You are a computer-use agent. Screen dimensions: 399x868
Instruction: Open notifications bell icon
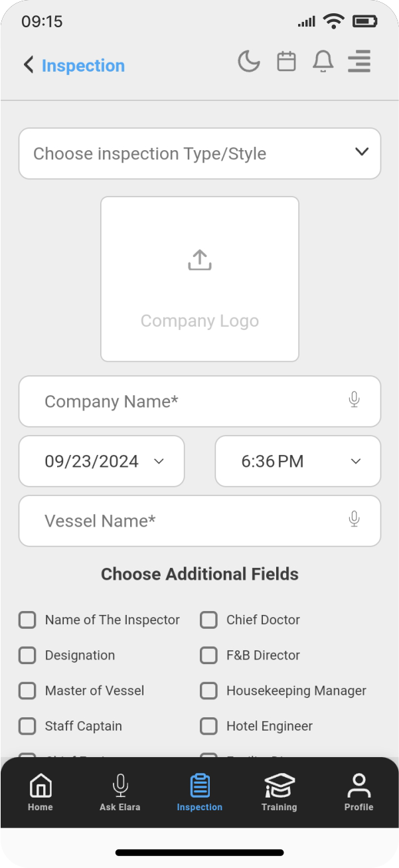[x=323, y=62]
